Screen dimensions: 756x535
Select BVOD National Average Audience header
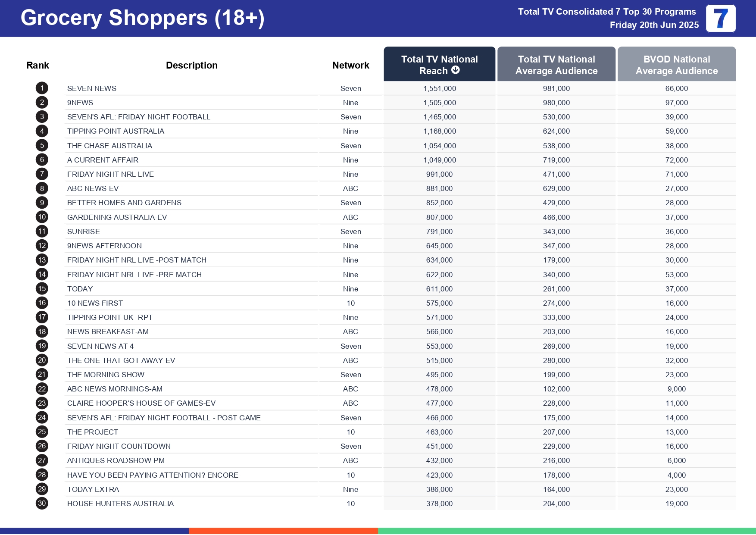676,65
